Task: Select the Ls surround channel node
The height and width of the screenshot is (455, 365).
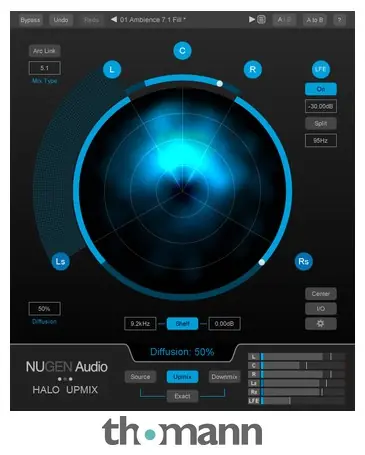Action: point(61,261)
